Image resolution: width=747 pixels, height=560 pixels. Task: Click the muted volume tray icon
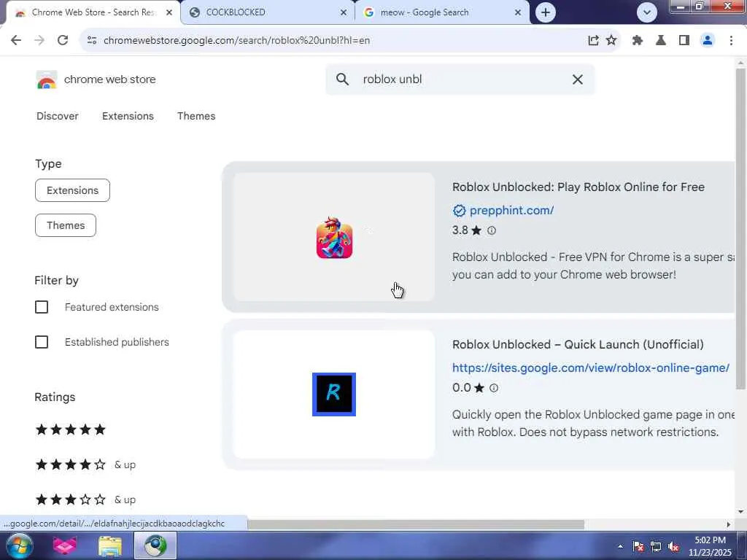pos(673,546)
